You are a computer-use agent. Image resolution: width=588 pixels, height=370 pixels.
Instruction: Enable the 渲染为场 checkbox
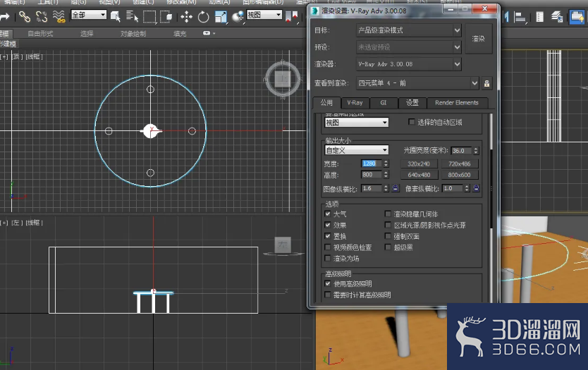coord(328,258)
